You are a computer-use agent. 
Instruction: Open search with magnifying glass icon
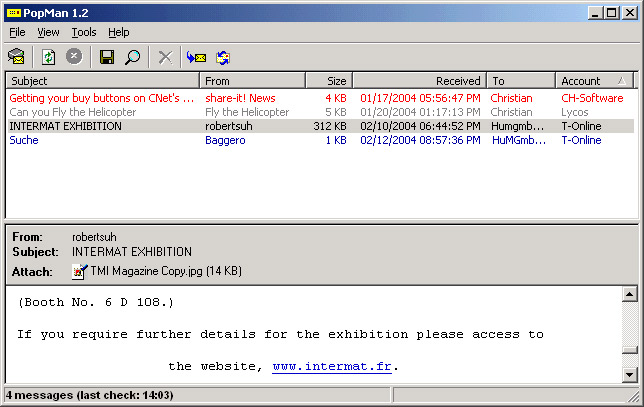[x=133, y=57]
